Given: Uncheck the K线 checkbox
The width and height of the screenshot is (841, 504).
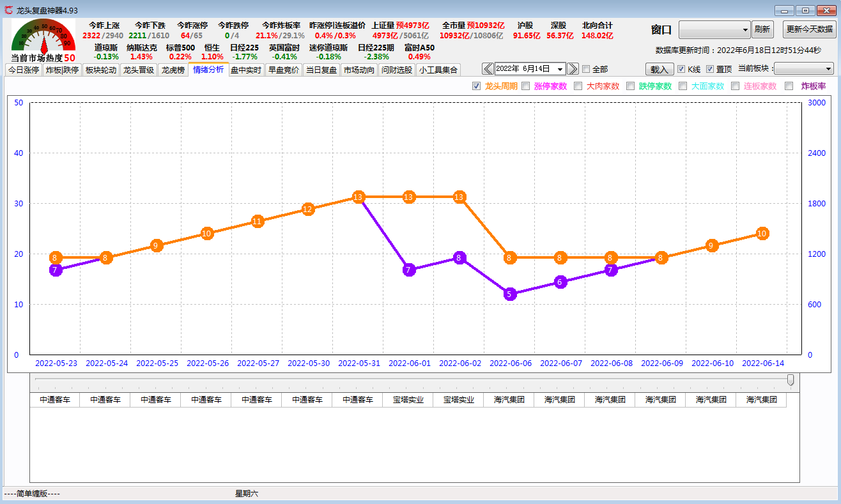Looking at the screenshot, I should pos(681,69).
